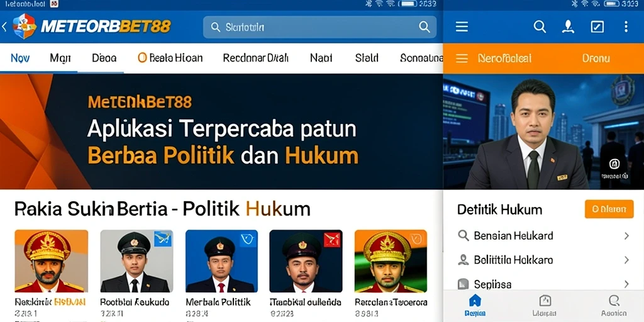Switch to the Dēoa tab

pyautogui.click(x=104, y=58)
